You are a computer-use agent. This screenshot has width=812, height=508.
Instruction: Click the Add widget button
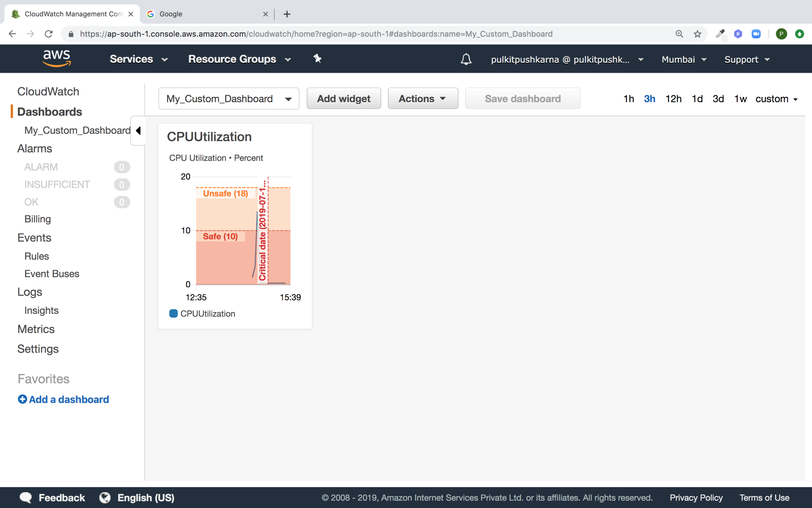click(343, 99)
